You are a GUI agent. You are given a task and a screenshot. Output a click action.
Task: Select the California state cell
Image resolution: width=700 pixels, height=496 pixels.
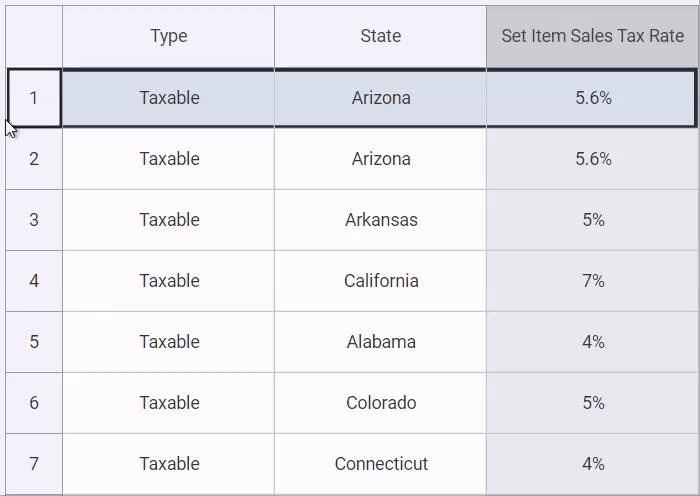click(381, 281)
